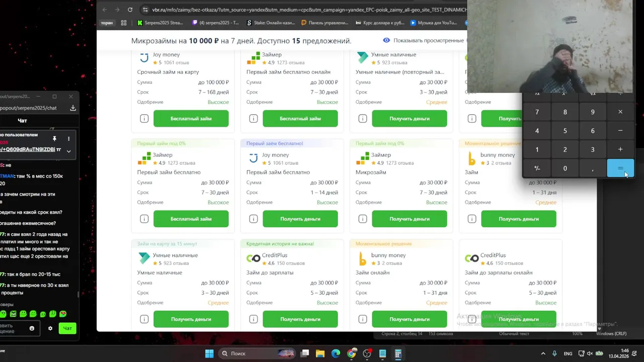Open chat settings gear
This screenshot has height=362, width=644.
coord(50,328)
